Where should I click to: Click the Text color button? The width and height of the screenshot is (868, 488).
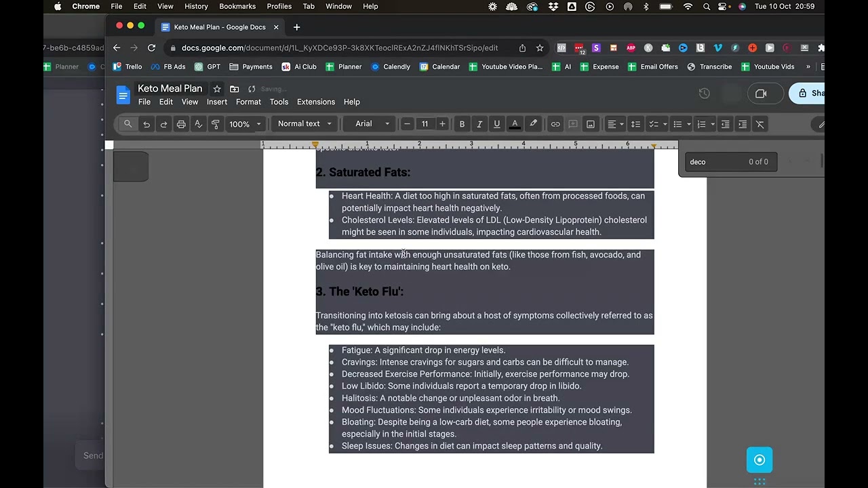(515, 124)
